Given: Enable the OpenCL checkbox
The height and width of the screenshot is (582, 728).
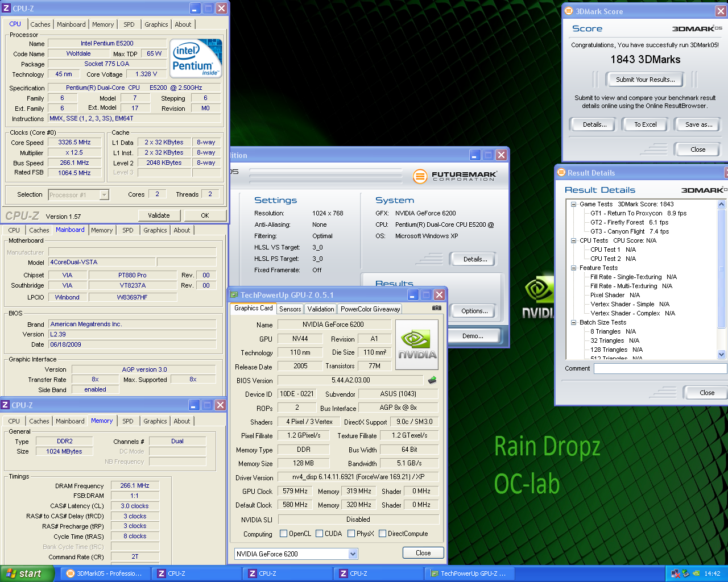Looking at the screenshot, I should [x=284, y=534].
